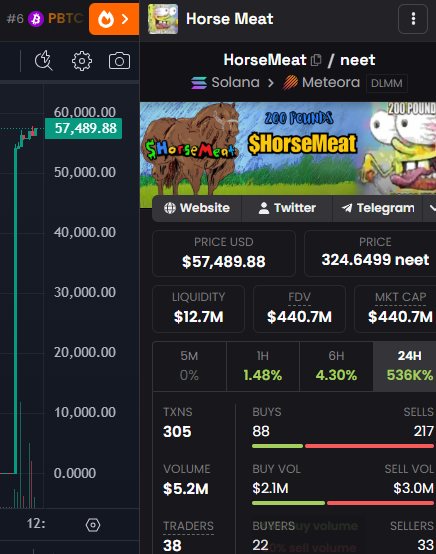436x554 pixels.
Task: Click the #6 PBTC trending item
Action: (45, 19)
